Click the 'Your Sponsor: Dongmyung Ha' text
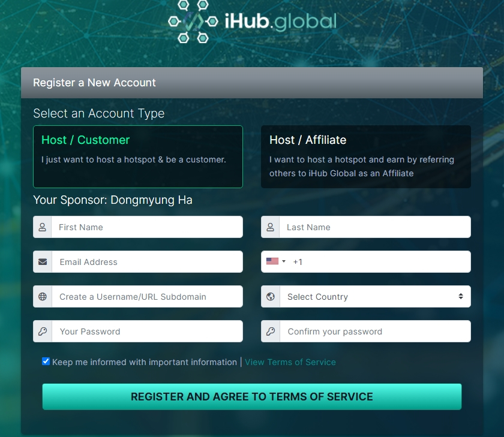Viewport: 504px width, 437px height. pyautogui.click(x=113, y=200)
